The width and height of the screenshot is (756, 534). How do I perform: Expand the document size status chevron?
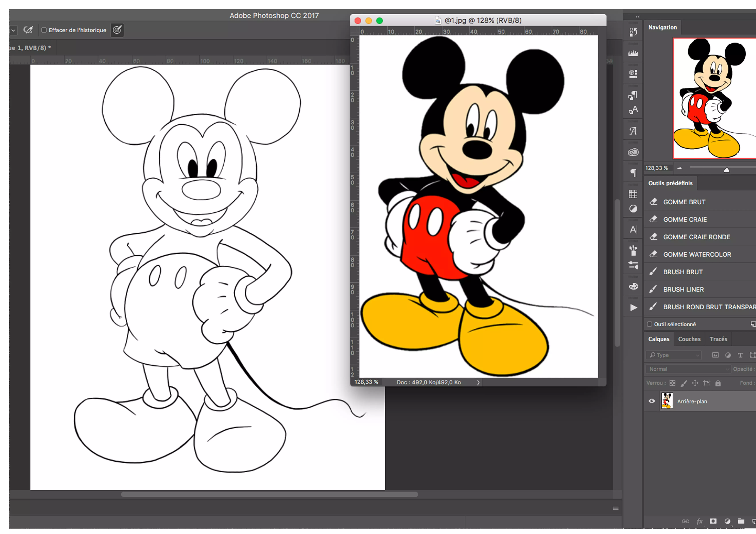[x=478, y=382]
